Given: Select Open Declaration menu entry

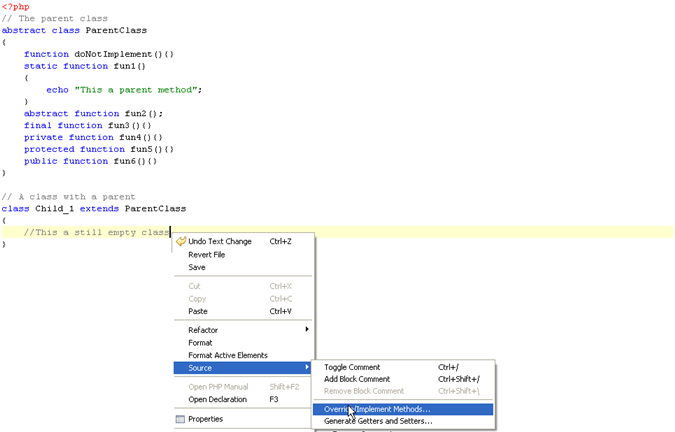Looking at the screenshot, I should pos(244,399).
